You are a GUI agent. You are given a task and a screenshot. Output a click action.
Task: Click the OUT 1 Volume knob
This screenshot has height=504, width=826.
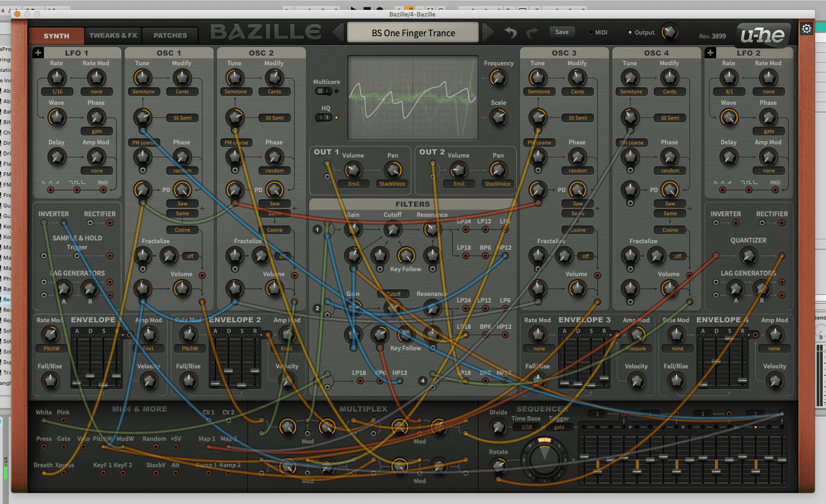point(353,170)
